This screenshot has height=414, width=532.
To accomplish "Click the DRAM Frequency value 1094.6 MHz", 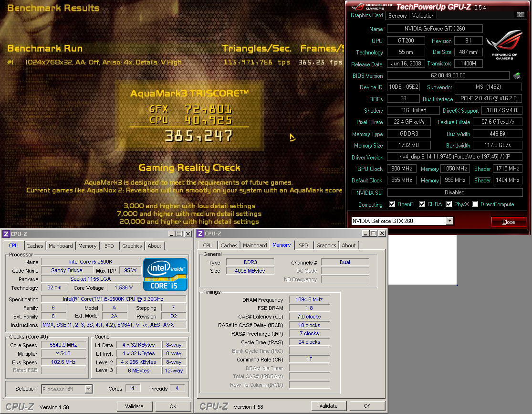I will pos(309,299).
